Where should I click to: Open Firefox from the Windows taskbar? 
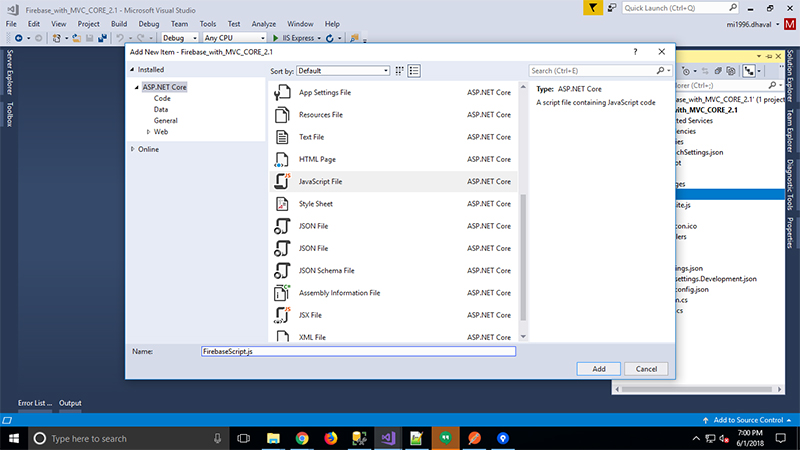tap(329, 438)
